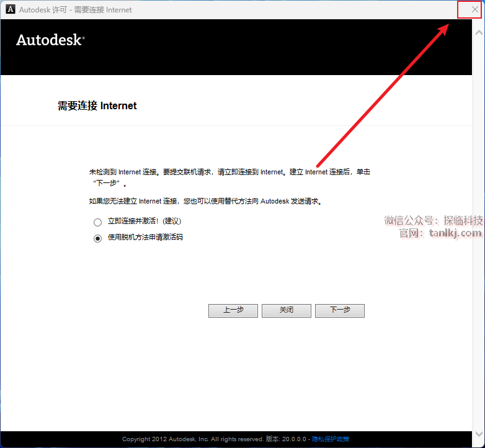Select the '使用脱机方法申请激活码' radio option
Screen dimensions: 485x448
(x=97, y=238)
